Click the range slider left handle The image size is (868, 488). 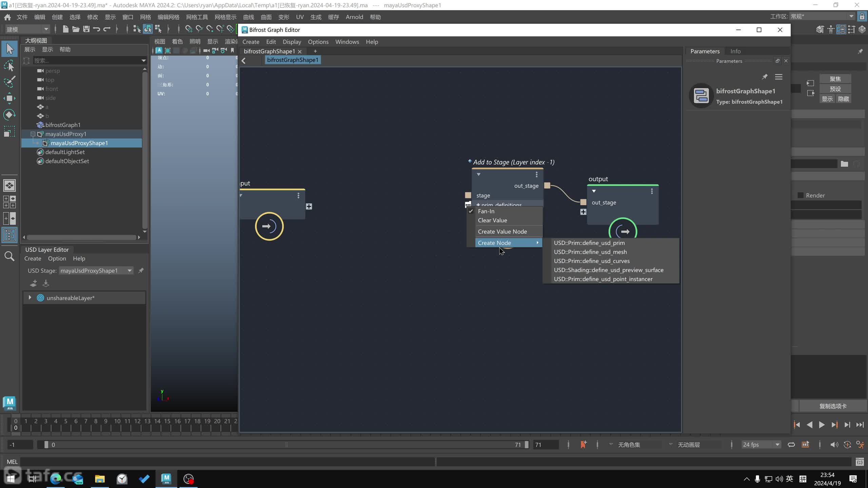tap(46, 445)
